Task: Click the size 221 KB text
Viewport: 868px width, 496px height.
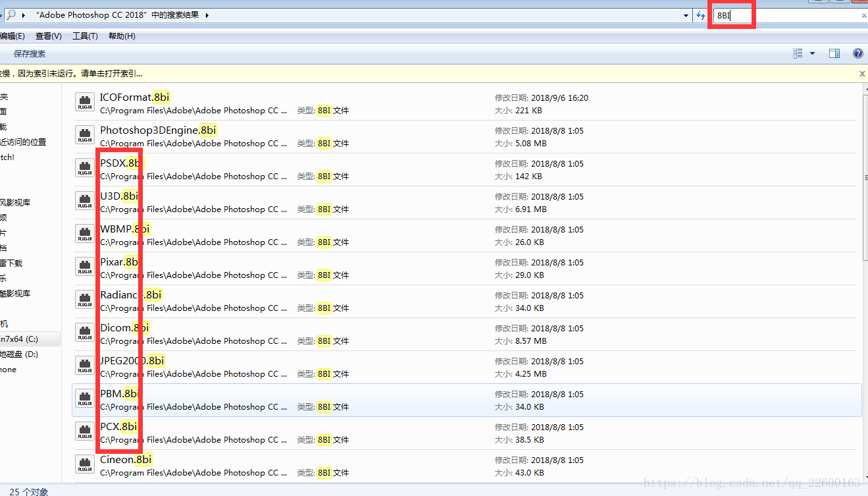Action: point(529,111)
